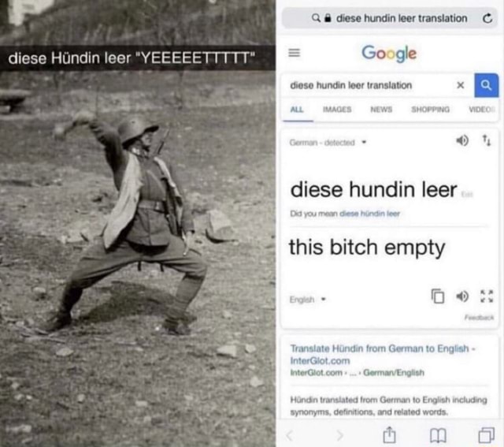Open the Safari share sheet icon
Viewport: 504px width, 447px height.
coord(389,434)
